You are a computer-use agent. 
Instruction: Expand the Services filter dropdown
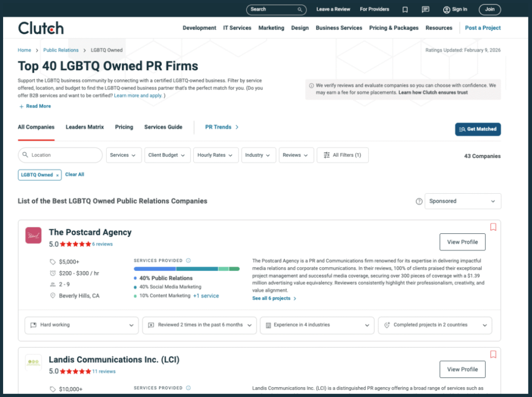[124, 155]
